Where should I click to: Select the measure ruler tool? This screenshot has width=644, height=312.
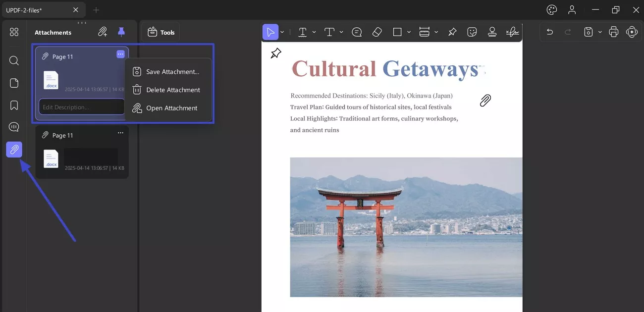pos(425,32)
